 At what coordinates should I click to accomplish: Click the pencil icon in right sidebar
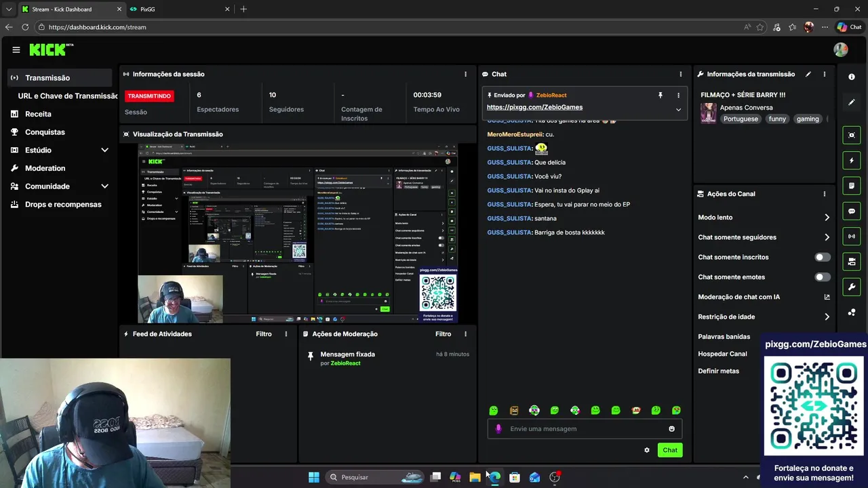pyautogui.click(x=852, y=102)
